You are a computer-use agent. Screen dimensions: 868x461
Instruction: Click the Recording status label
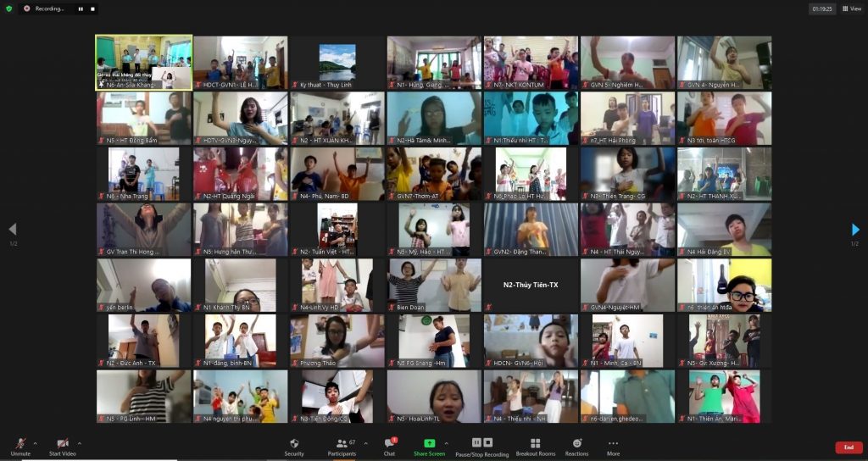pyautogui.click(x=48, y=8)
